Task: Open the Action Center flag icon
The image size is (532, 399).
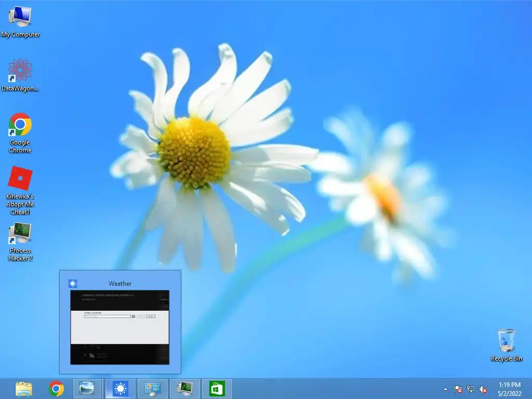Action: (x=458, y=389)
